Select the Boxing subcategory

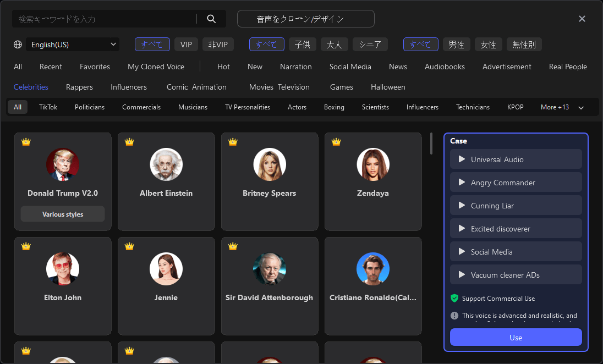tap(334, 107)
